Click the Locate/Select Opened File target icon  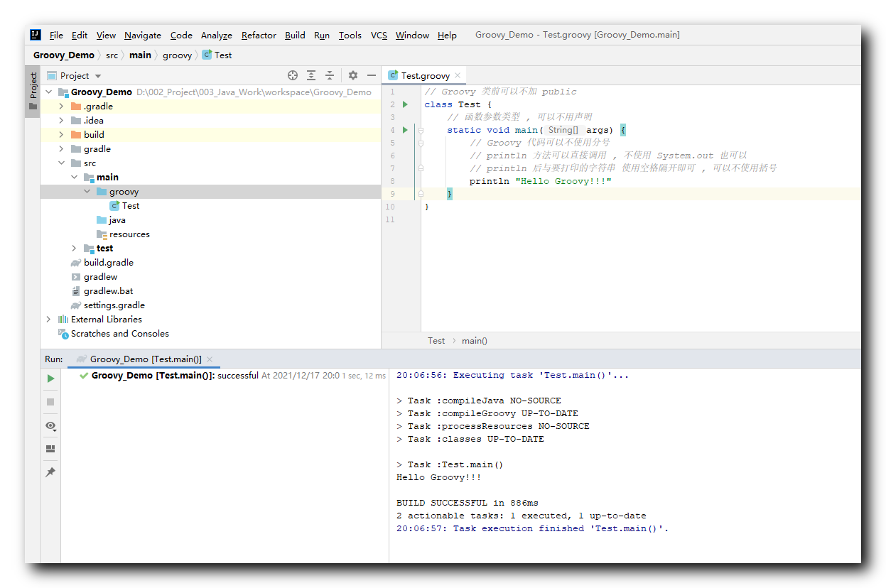tap(293, 75)
